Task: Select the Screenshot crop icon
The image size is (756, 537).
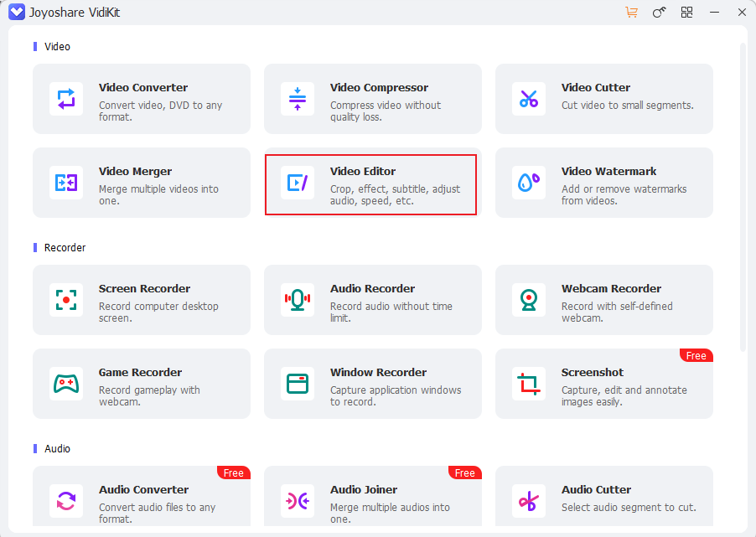Action: pyautogui.click(x=529, y=384)
